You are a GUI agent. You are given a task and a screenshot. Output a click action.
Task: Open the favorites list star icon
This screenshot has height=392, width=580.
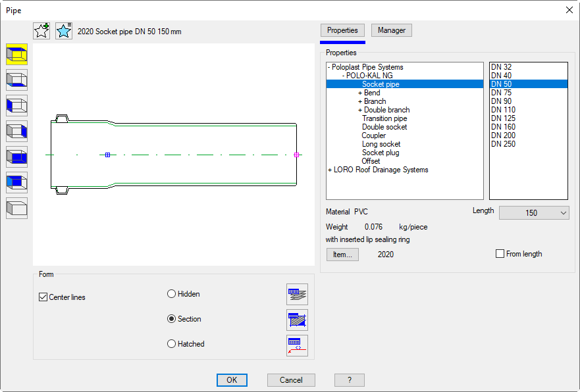click(64, 31)
